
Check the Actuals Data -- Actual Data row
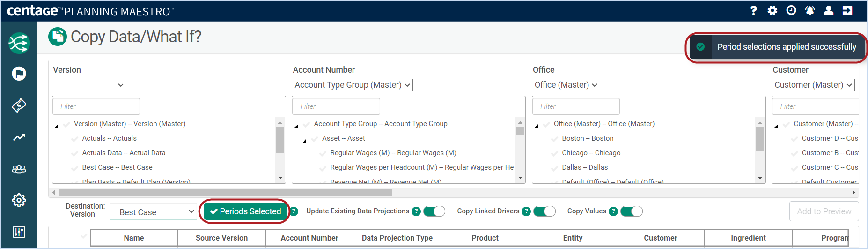coord(74,153)
